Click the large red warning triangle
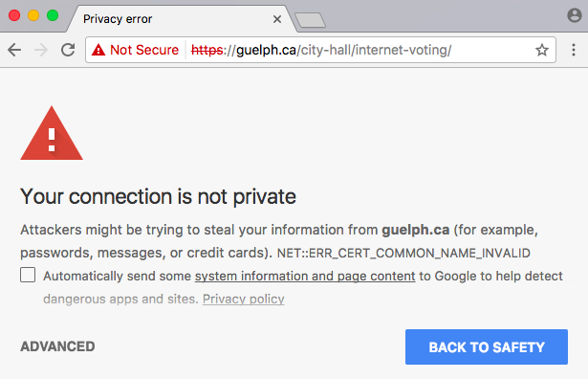 [x=52, y=133]
